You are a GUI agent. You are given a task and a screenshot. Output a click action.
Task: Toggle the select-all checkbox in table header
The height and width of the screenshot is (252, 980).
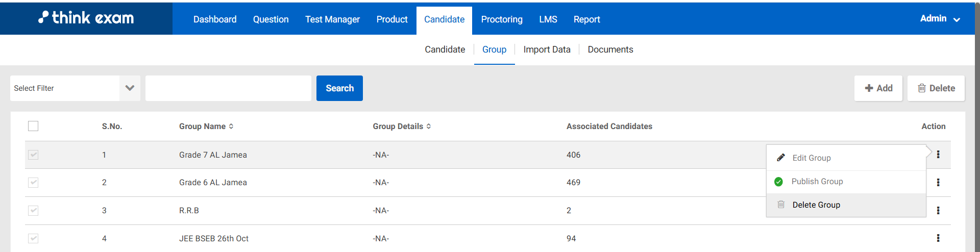[x=33, y=126]
